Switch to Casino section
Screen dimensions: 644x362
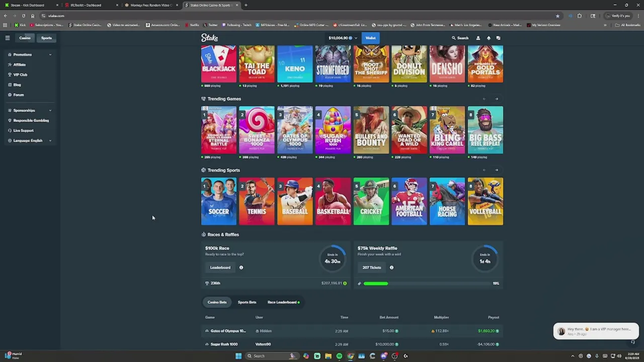(25, 38)
